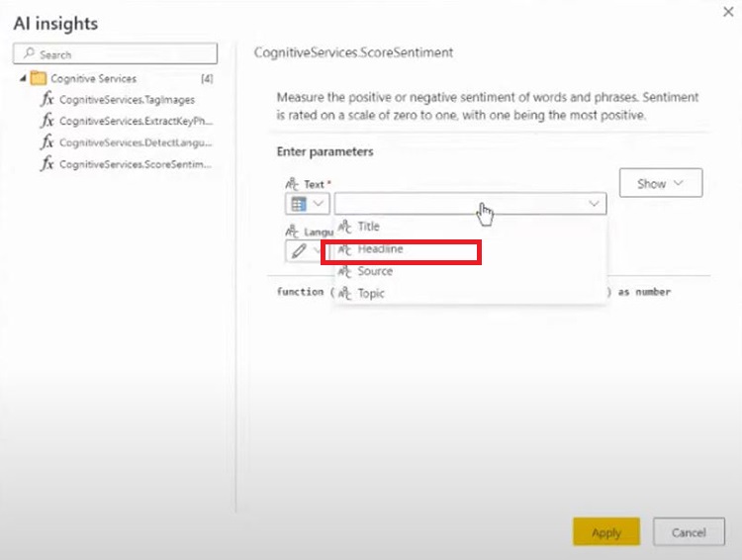Click the Cancel button
This screenshot has height=560, width=742.
point(689,532)
